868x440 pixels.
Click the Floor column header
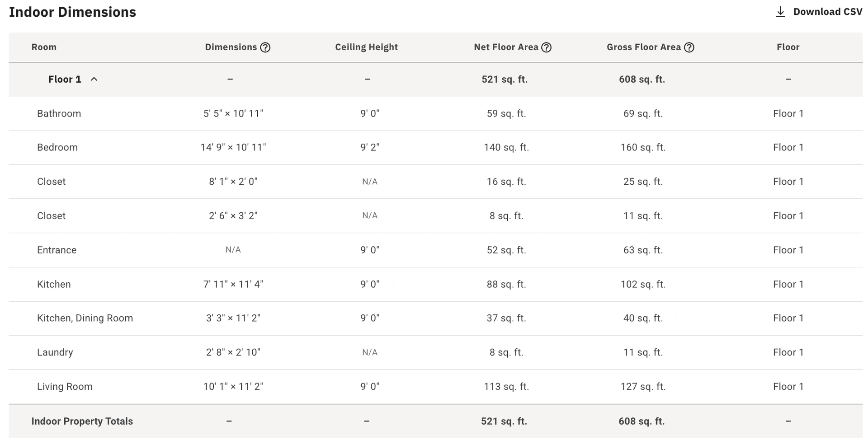click(788, 47)
